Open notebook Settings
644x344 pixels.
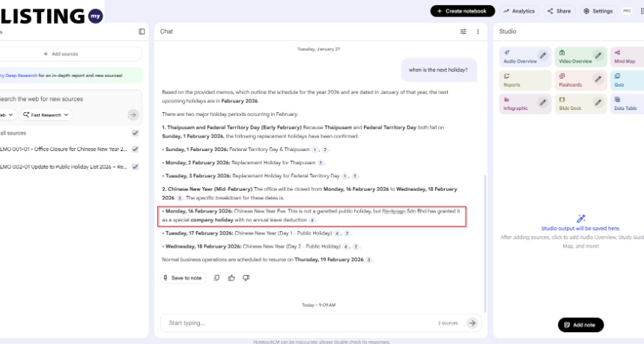click(598, 11)
